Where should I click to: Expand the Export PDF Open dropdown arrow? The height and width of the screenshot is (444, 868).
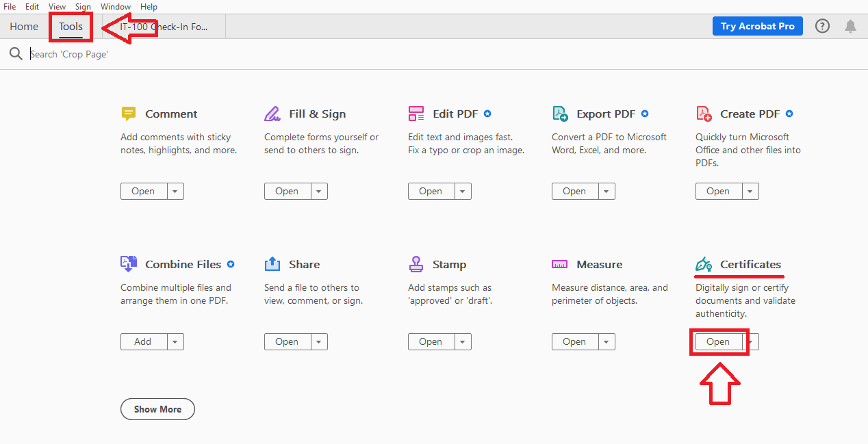(x=607, y=191)
